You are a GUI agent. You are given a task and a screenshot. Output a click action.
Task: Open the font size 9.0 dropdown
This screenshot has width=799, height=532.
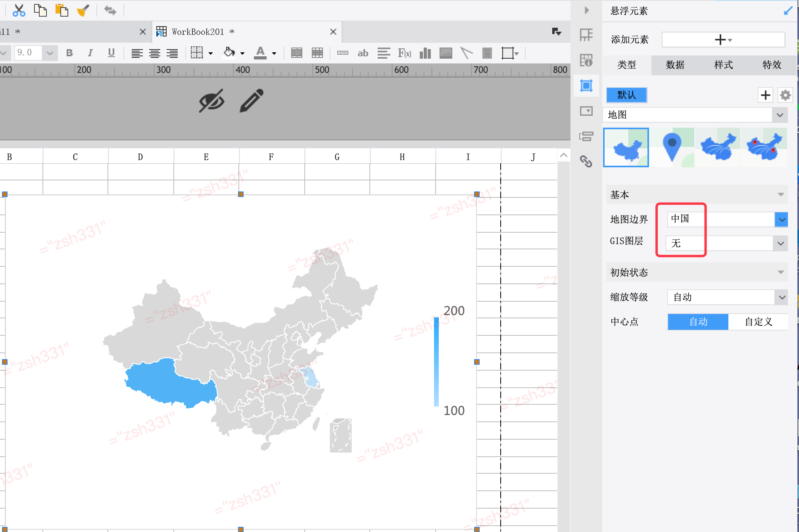coord(50,53)
